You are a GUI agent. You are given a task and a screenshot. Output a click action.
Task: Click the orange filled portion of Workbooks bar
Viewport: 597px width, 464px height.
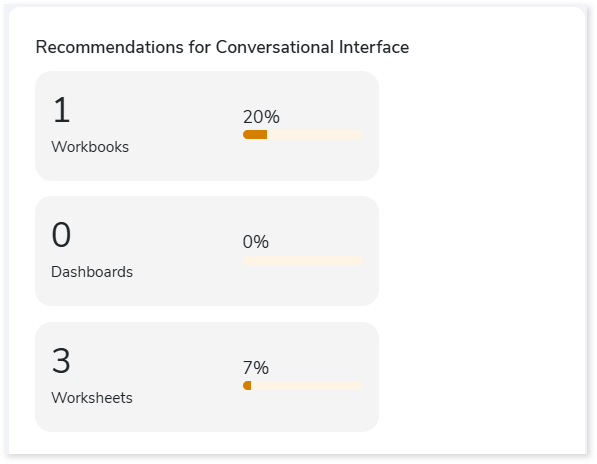255,134
